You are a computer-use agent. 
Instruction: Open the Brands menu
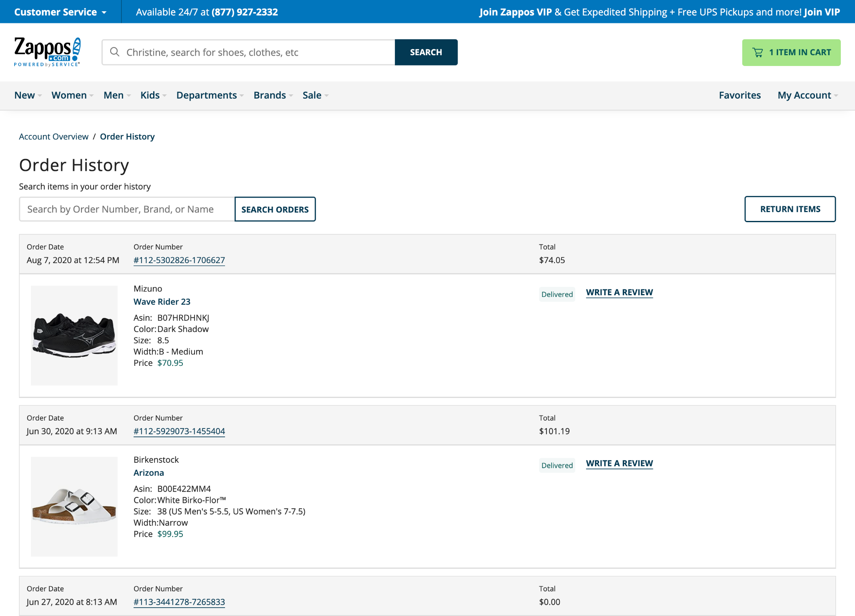point(270,95)
